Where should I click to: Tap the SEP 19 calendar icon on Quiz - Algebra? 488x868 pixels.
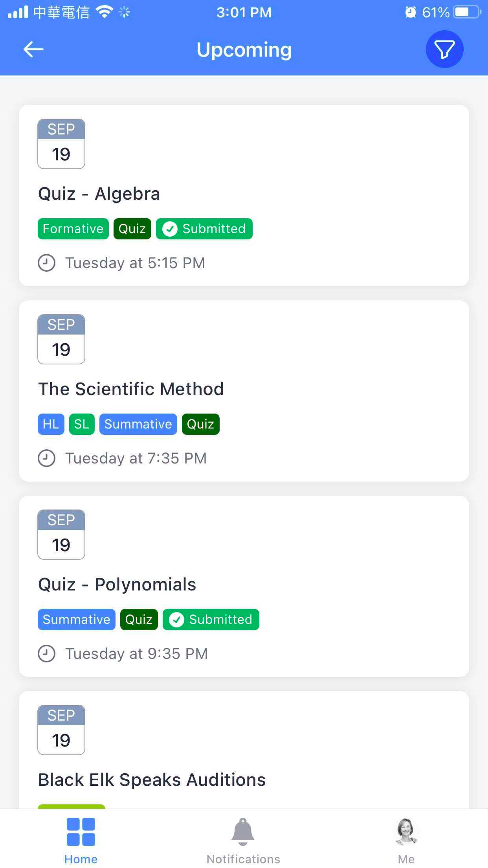(61, 144)
